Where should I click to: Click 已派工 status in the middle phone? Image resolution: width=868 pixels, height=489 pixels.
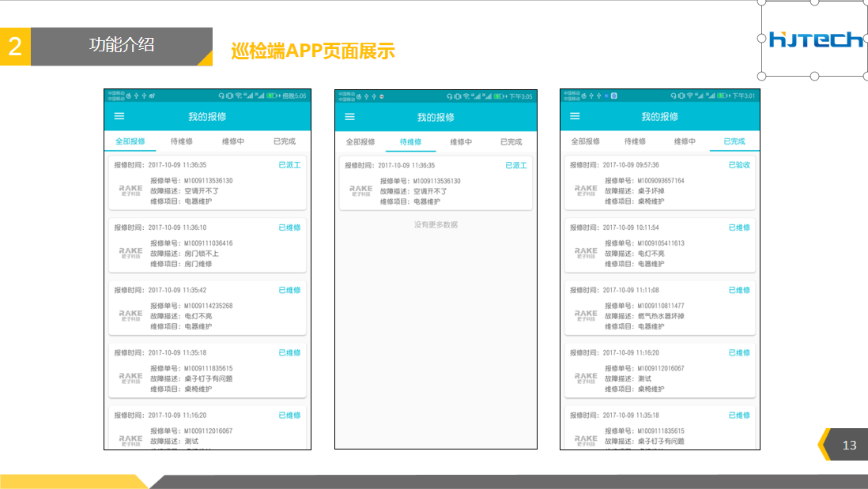tap(515, 165)
